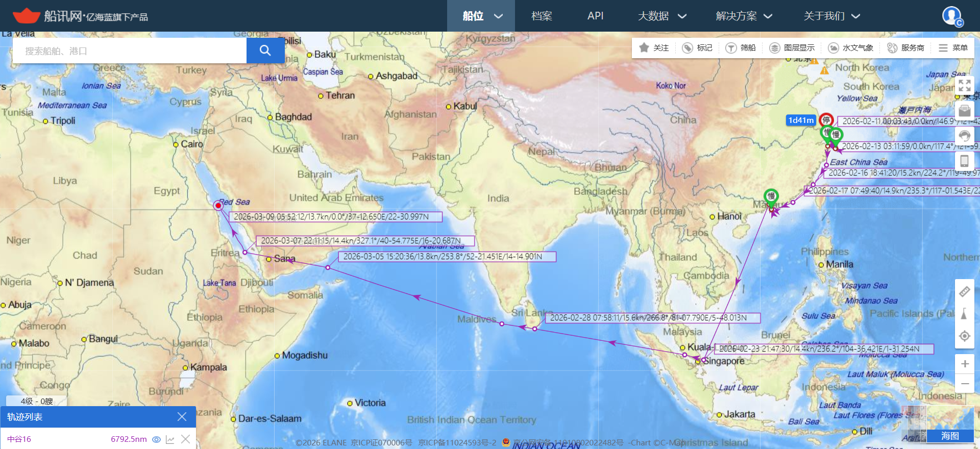Open speed chart for 中谷16 track
The image size is (980, 449).
[x=170, y=439]
